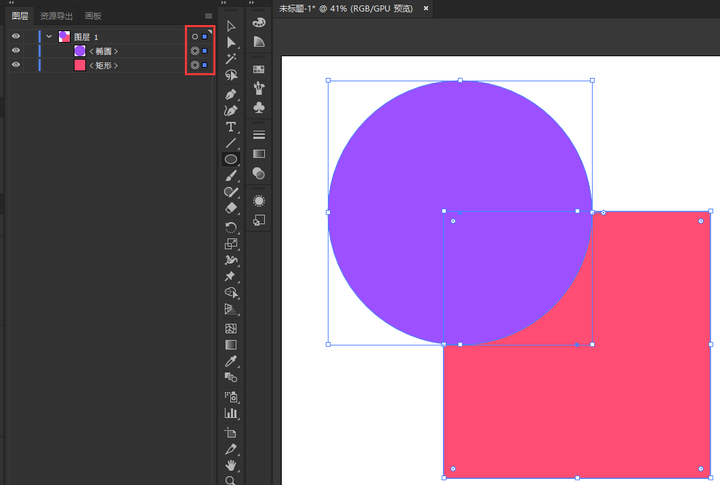The width and height of the screenshot is (720, 485).
Task: Choose the Puppet Warp pin tool
Action: click(231, 276)
